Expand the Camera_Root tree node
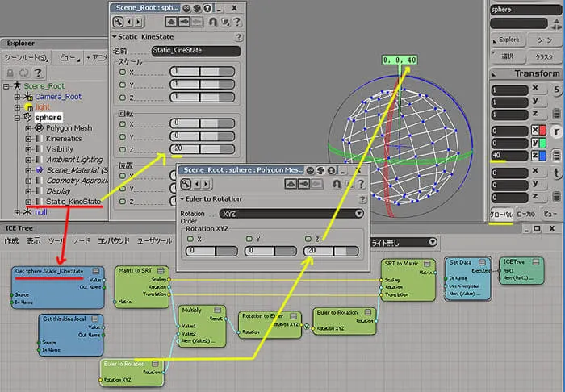Viewport: 565px width, 392px height. (x=17, y=97)
